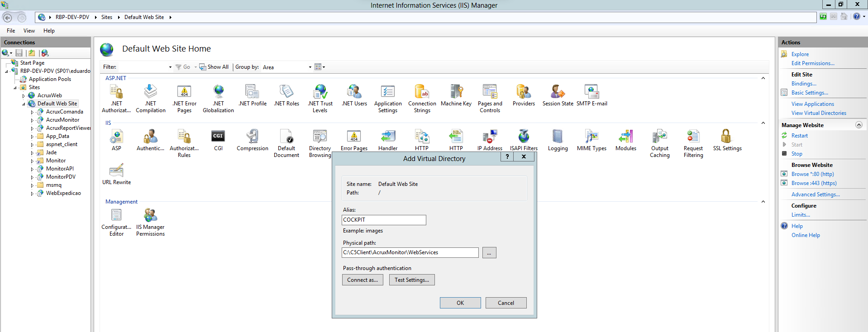868x332 pixels.
Task: Open the Connection Strings feature
Action: point(422,98)
